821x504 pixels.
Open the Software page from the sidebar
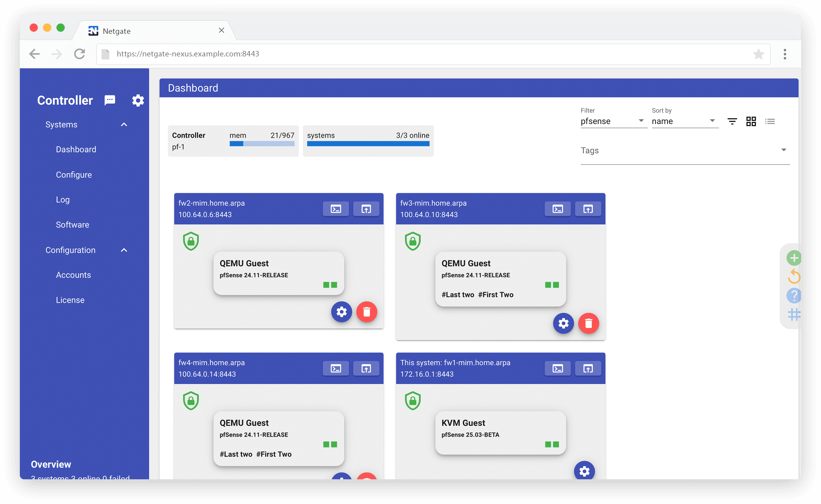coord(72,225)
